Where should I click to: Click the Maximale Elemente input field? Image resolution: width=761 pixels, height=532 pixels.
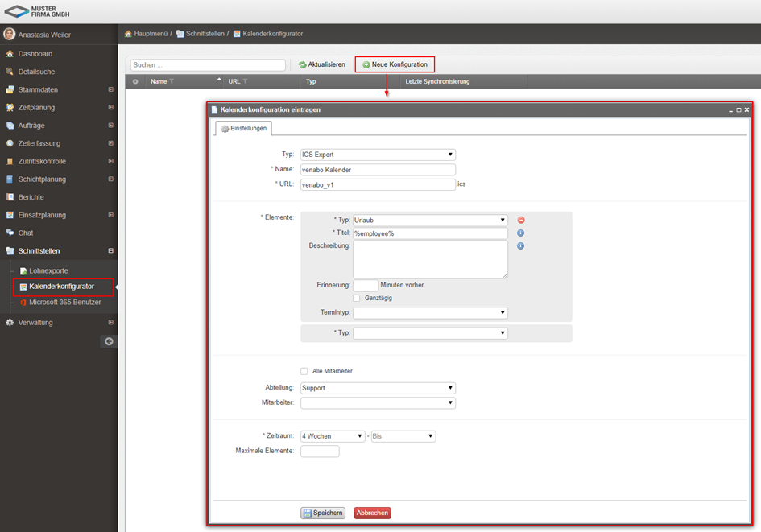coord(320,452)
